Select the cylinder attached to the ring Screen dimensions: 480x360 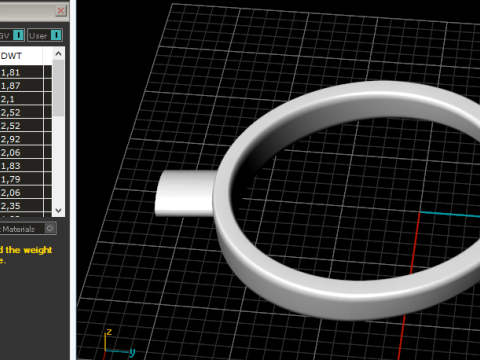pyautogui.click(x=185, y=193)
